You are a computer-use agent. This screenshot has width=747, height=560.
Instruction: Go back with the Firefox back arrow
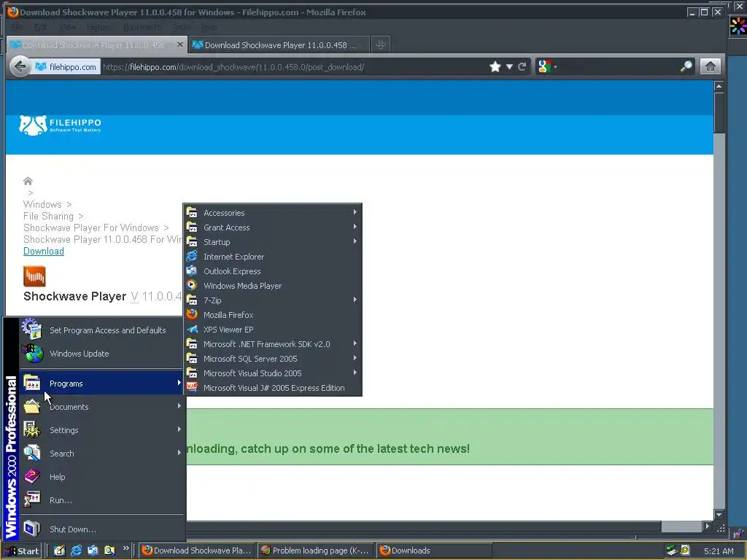pos(20,66)
